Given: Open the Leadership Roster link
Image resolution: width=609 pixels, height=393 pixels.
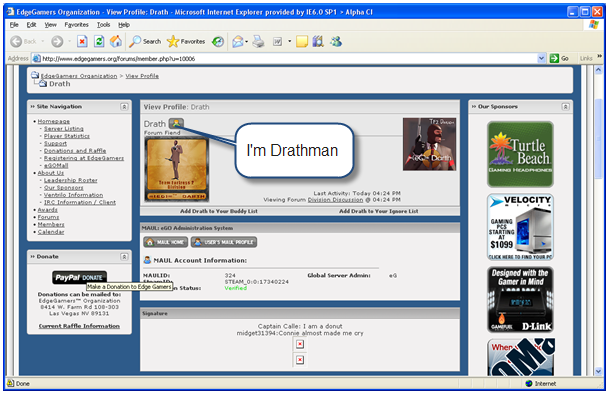Looking at the screenshot, I should pos(71,181).
